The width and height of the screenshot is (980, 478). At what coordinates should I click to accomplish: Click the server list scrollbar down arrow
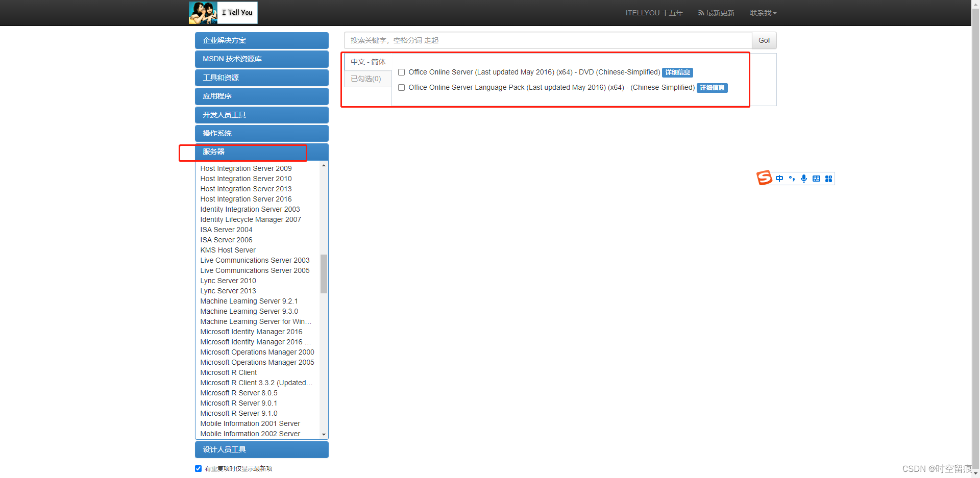(324, 435)
